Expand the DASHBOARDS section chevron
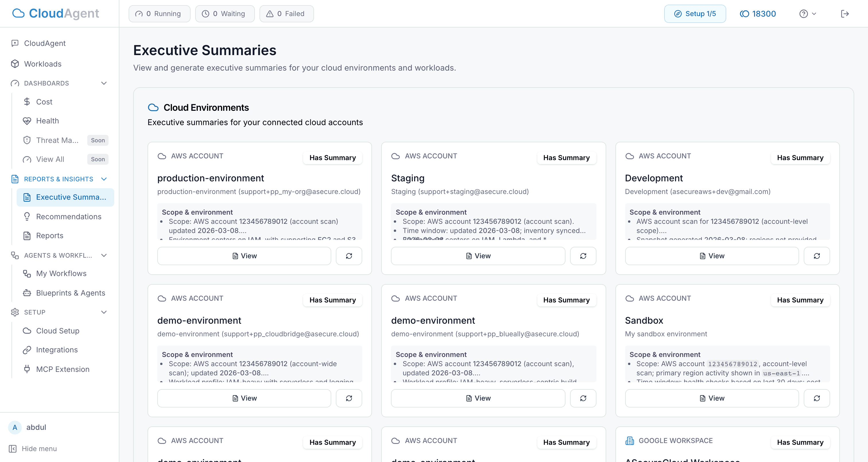868x462 pixels. click(x=104, y=83)
